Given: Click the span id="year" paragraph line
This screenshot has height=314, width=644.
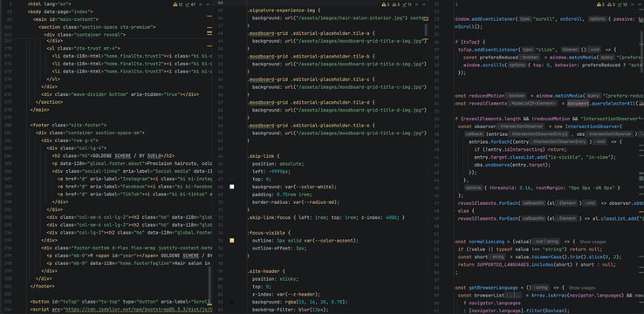Looking at the screenshot, I should (x=129, y=256).
